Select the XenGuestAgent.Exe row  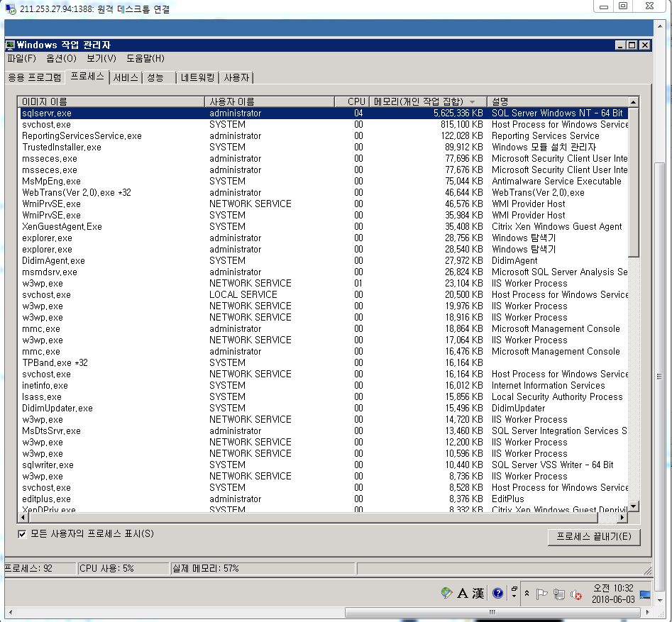click(x=324, y=227)
